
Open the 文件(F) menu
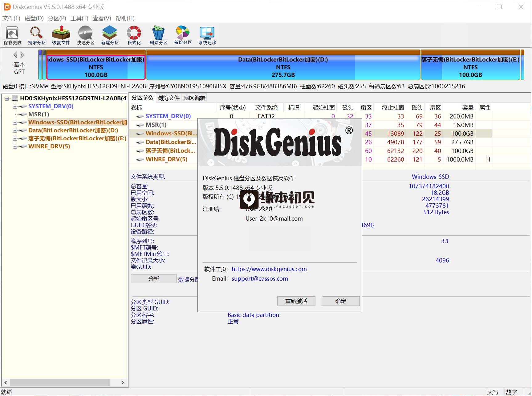pos(11,18)
